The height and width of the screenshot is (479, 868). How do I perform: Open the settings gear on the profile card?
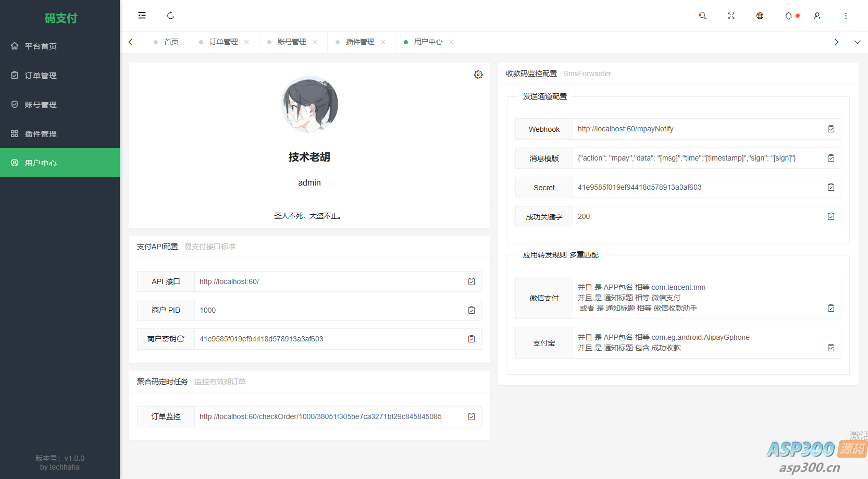478,75
